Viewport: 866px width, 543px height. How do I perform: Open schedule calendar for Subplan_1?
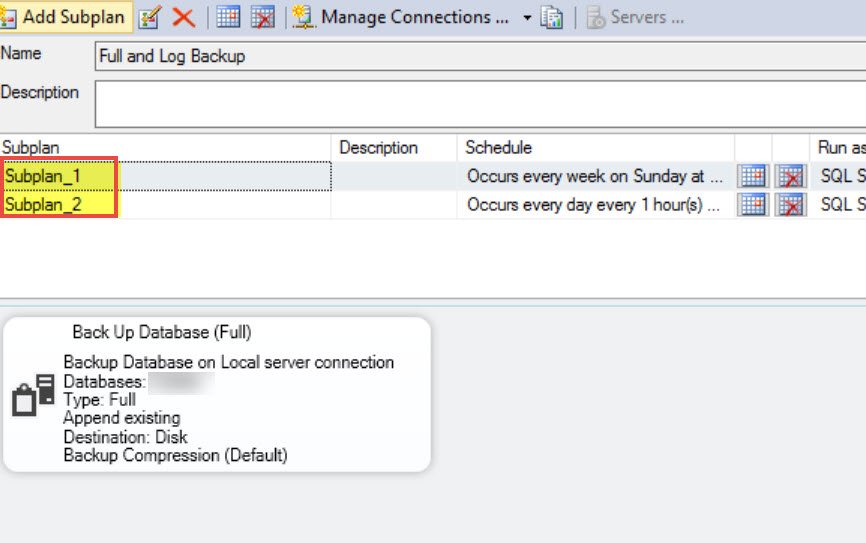click(x=753, y=176)
